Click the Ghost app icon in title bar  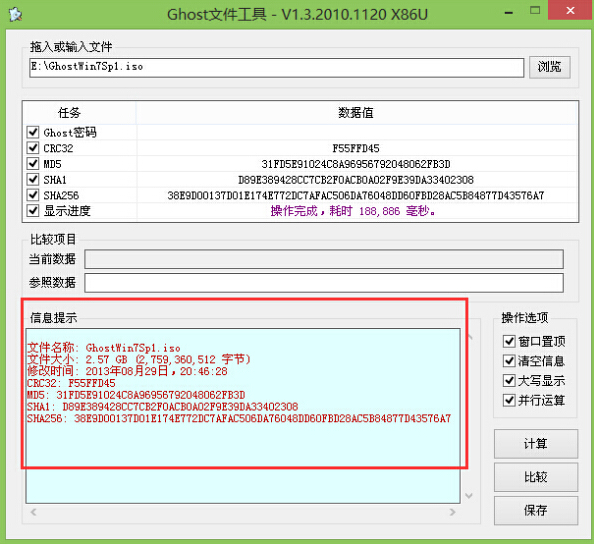point(15,14)
